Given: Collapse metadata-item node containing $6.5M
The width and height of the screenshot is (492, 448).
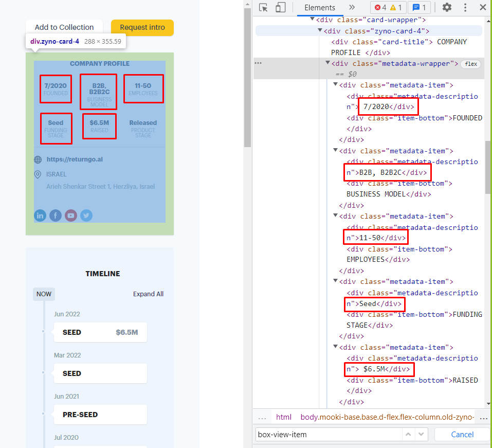Looking at the screenshot, I should (x=335, y=347).
